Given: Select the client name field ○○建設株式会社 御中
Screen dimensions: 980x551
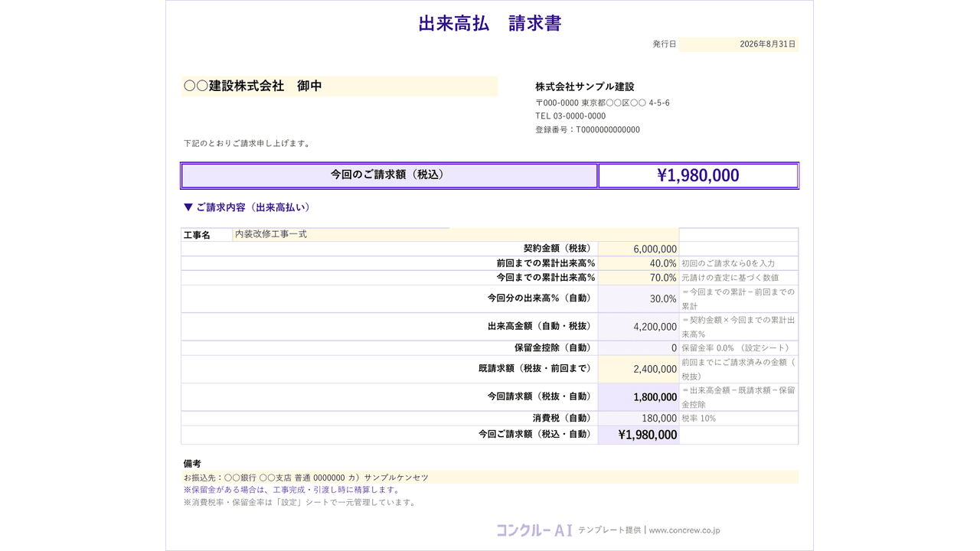Looking at the screenshot, I should 339,86.
